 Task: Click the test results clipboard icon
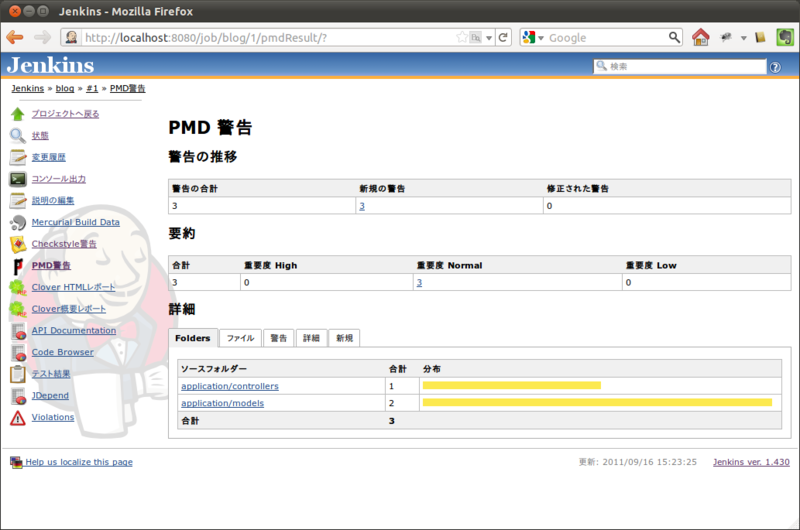coord(17,374)
